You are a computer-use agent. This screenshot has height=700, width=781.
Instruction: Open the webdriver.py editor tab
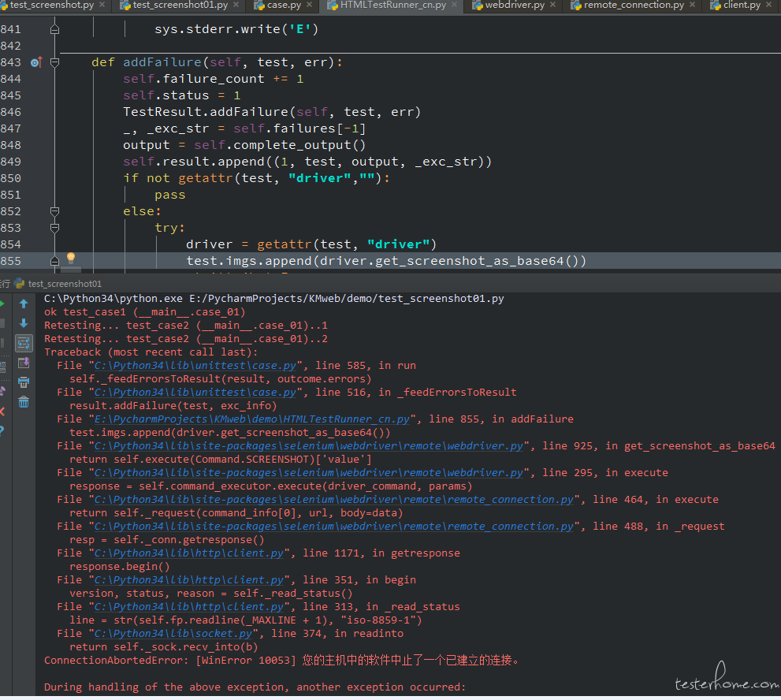[x=515, y=5]
